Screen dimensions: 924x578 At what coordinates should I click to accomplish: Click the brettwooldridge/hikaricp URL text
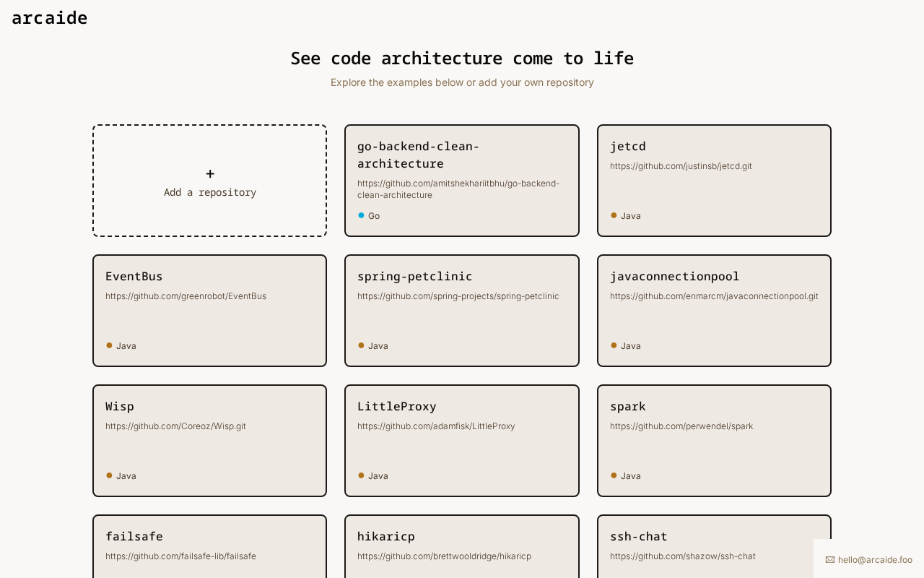(444, 556)
